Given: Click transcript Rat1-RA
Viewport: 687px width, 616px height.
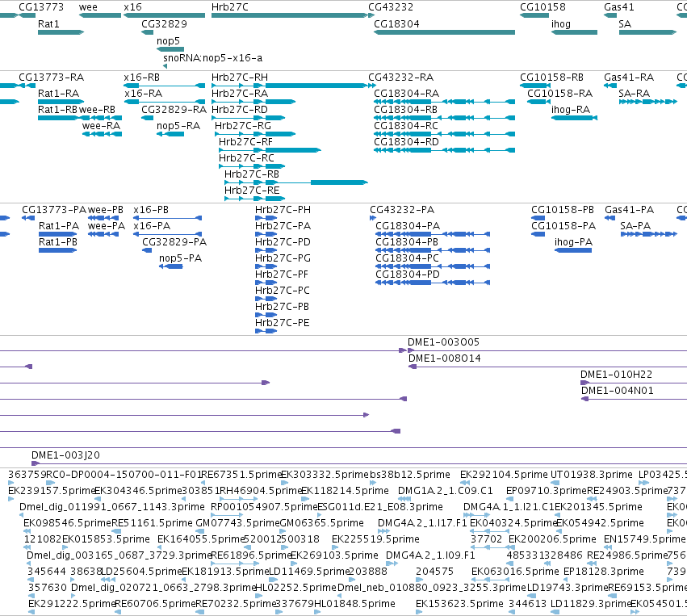Looking at the screenshot, I should pyautogui.click(x=61, y=102).
